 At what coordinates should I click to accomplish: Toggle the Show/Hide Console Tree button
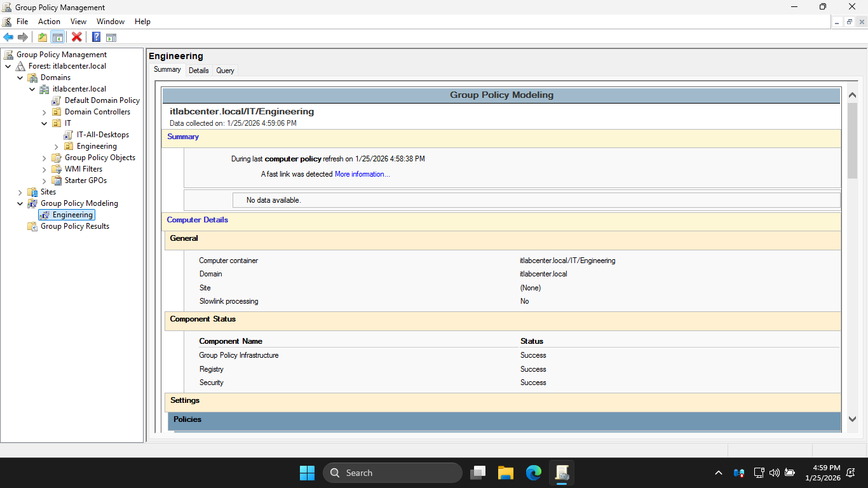57,37
